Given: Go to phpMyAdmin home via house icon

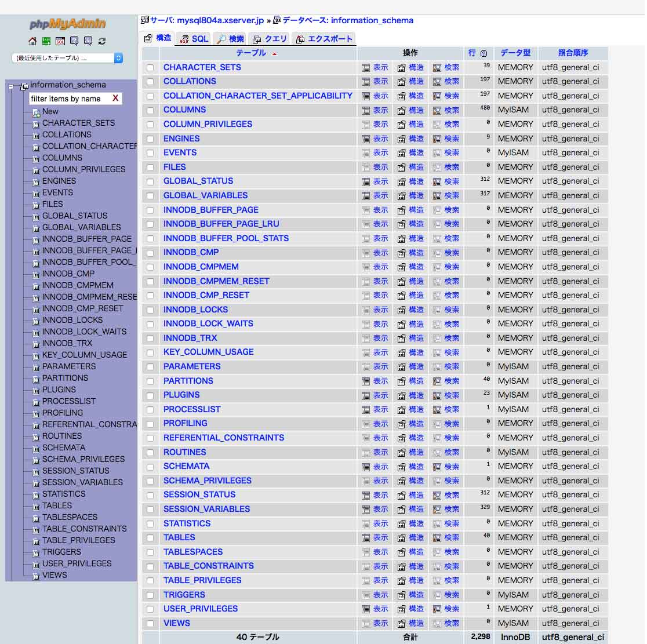Looking at the screenshot, I should tap(32, 41).
